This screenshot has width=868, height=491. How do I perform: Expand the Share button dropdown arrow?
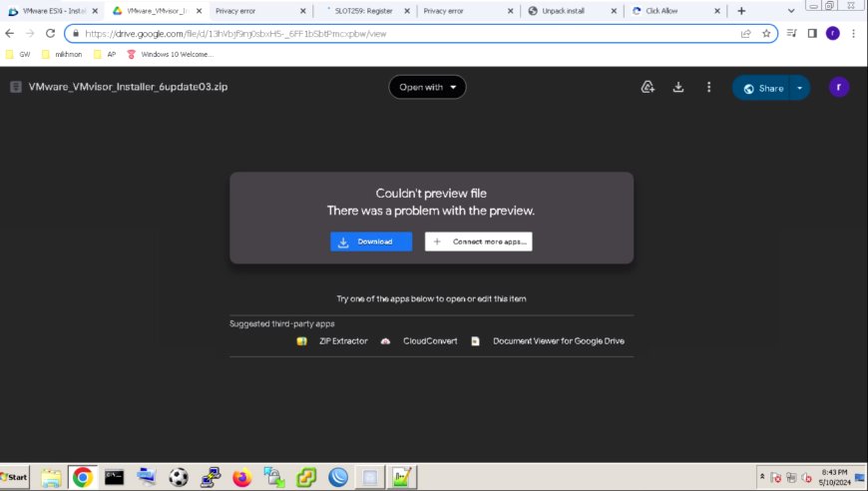(x=799, y=88)
